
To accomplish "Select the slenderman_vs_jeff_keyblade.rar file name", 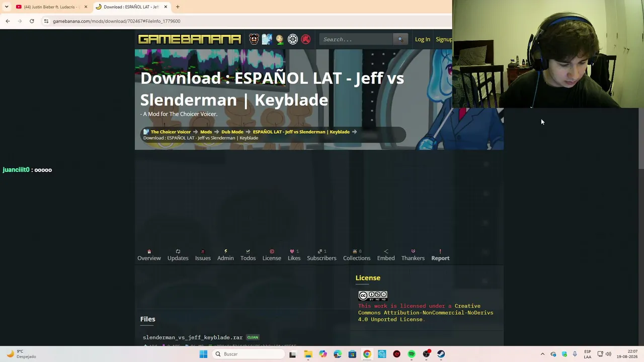I will coord(193,337).
